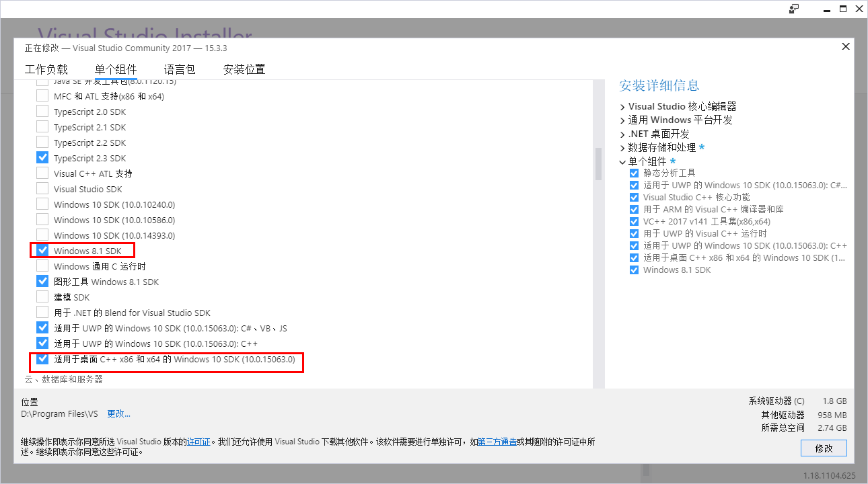Enable 建模 SDK component
The width and height of the screenshot is (868, 484).
pos(42,296)
